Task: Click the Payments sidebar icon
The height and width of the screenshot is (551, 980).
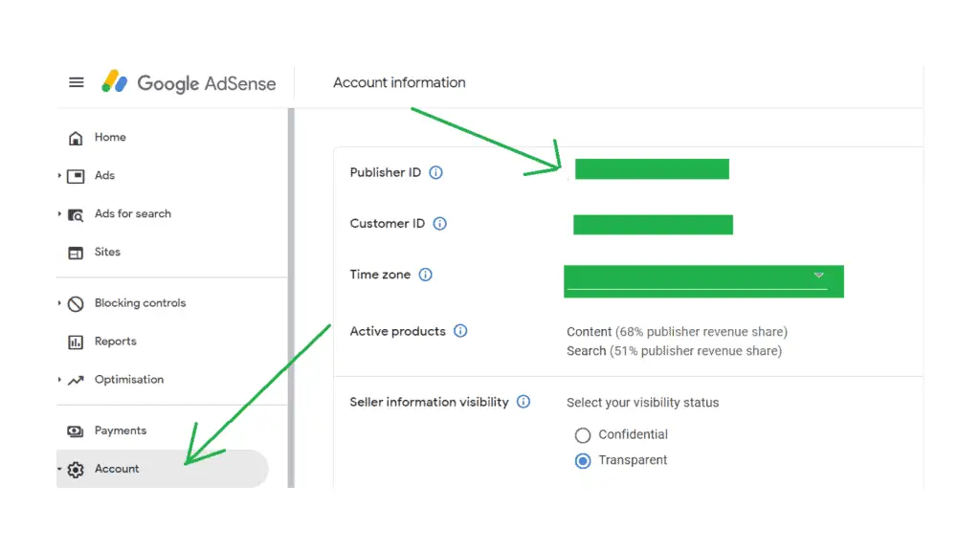Action: tap(74, 430)
